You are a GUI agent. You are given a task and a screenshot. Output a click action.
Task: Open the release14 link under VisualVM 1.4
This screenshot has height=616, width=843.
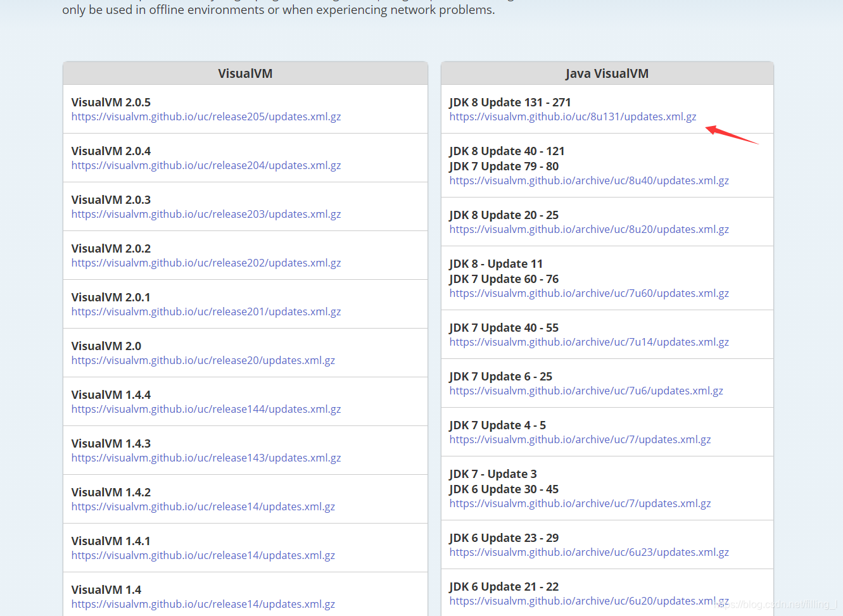pyautogui.click(x=203, y=604)
